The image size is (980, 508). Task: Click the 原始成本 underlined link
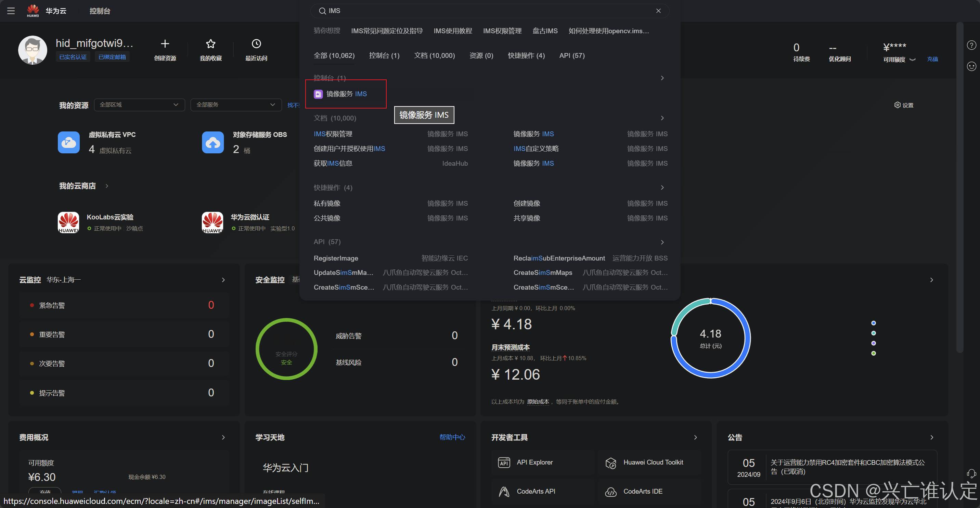(x=538, y=402)
